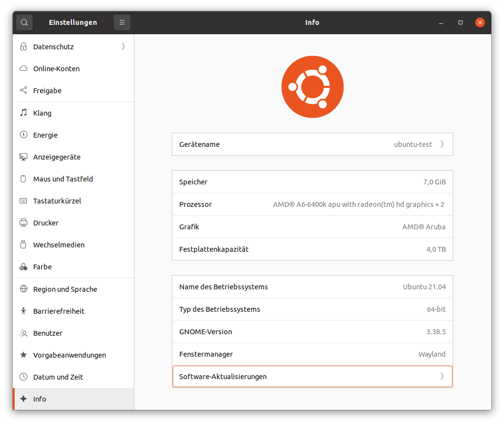Select Maus und Tastfeld
This screenshot has height=424, width=504.
click(73, 179)
